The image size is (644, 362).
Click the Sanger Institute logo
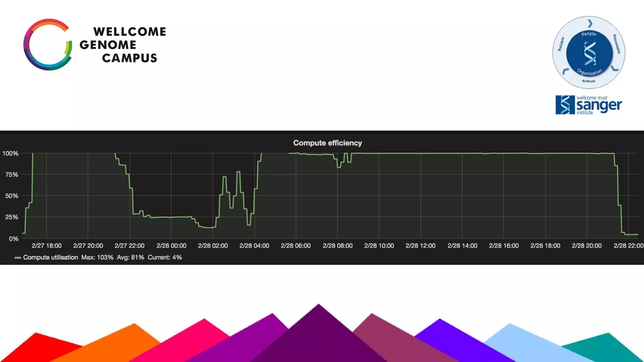click(588, 105)
